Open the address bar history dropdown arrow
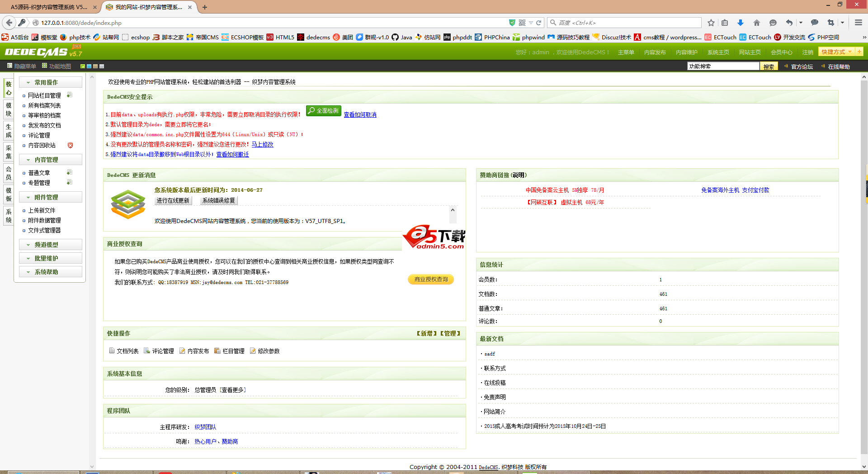Screen dimensions: 868x474 531,23
